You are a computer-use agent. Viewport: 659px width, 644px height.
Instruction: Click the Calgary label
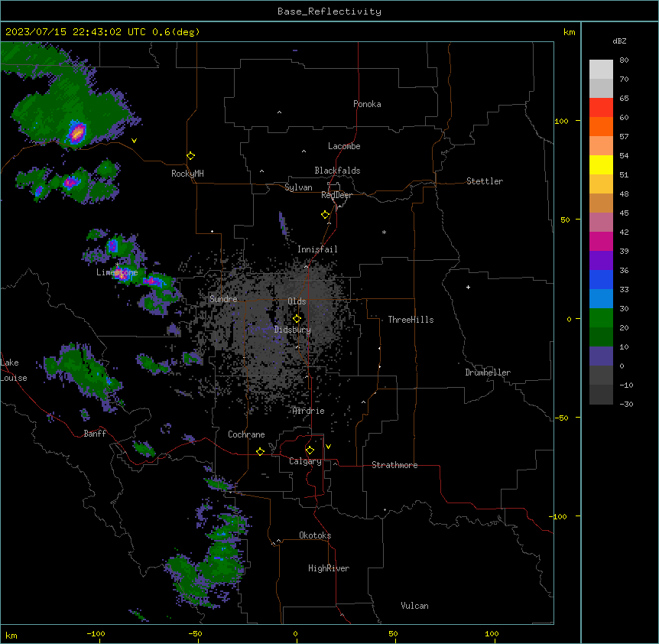pyautogui.click(x=305, y=461)
